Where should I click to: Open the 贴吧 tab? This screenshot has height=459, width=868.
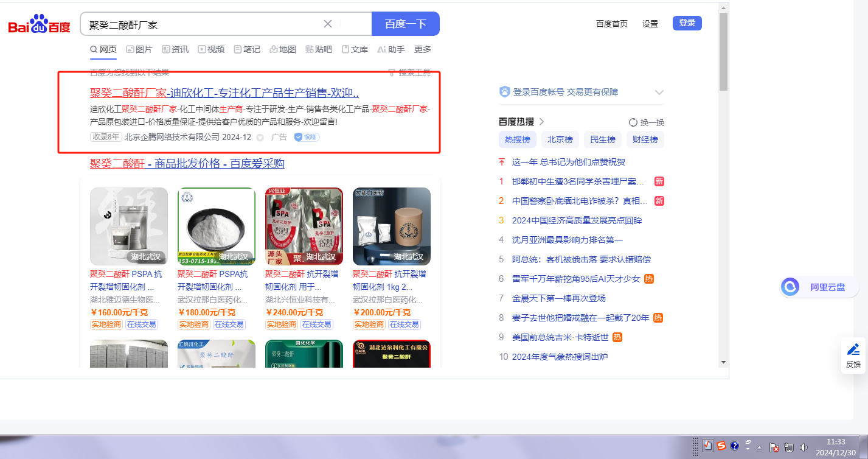319,49
